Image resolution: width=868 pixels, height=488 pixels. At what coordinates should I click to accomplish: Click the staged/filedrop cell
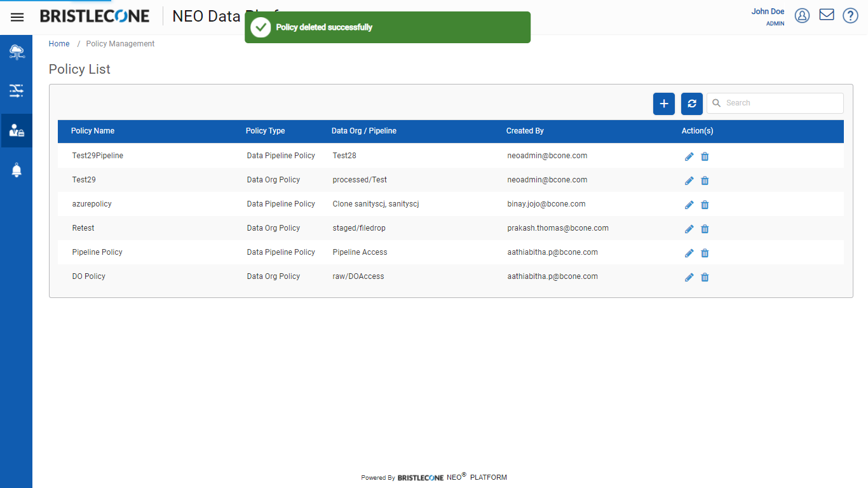[x=359, y=228]
